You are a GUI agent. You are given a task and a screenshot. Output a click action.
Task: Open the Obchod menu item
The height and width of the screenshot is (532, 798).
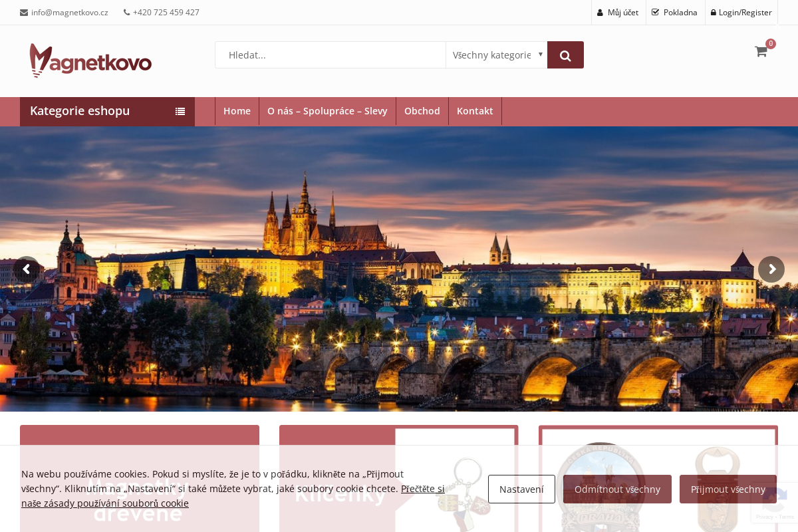[422, 111]
